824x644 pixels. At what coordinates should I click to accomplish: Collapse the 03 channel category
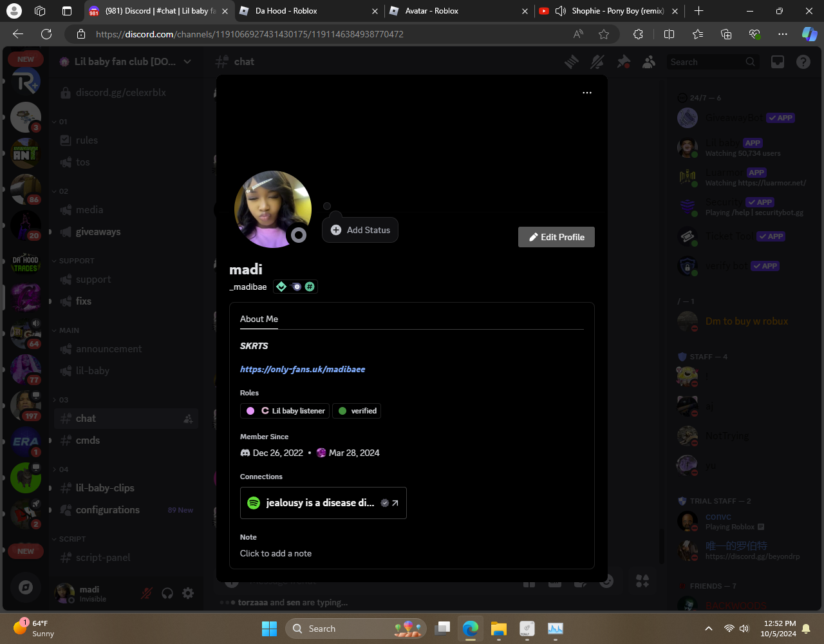coord(59,400)
